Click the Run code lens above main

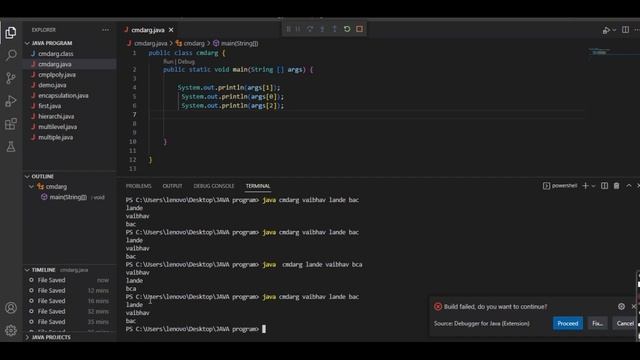(168, 62)
